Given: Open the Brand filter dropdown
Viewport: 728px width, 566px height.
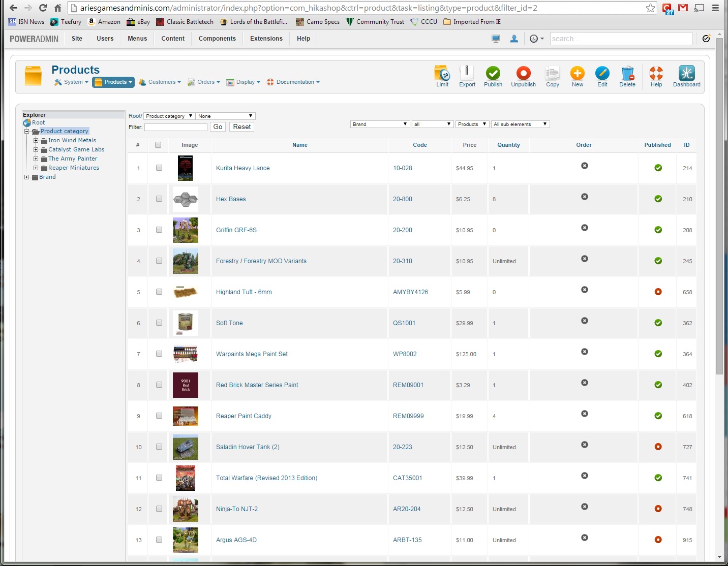Looking at the screenshot, I should pos(380,124).
